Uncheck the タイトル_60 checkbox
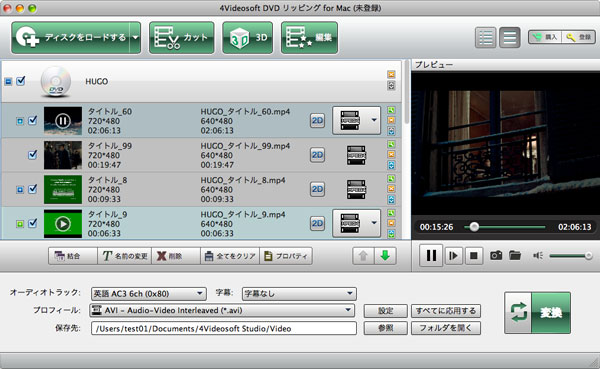The width and height of the screenshot is (600, 369). click(33, 120)
